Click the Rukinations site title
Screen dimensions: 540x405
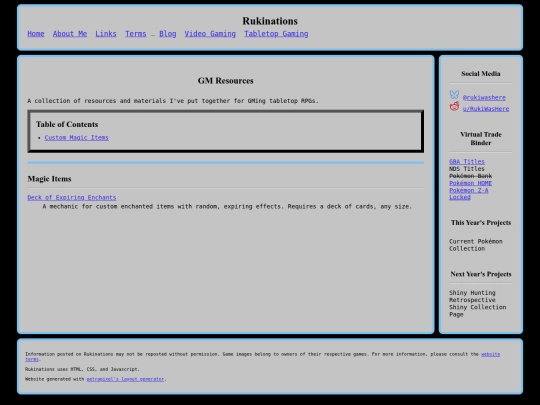coord(270,21)
